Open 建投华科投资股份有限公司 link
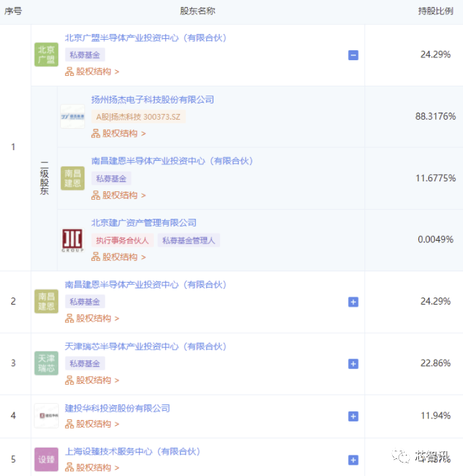 tap(117, 408)
